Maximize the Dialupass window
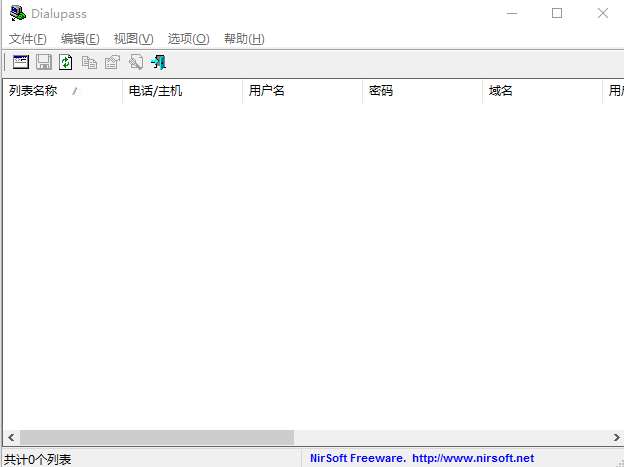Viewport: 624px width, 467px height. [x=557, y=14]
